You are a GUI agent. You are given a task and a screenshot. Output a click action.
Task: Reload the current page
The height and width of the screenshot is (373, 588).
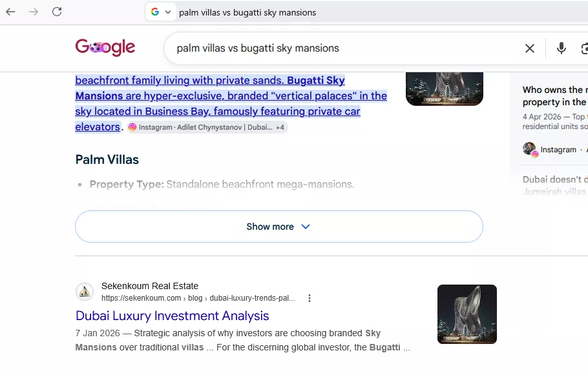[57, 12]
